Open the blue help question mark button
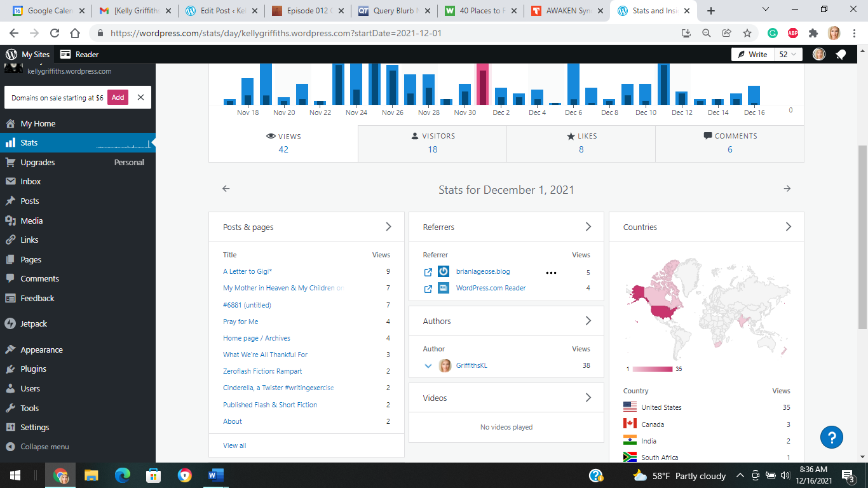 point(831,437)
